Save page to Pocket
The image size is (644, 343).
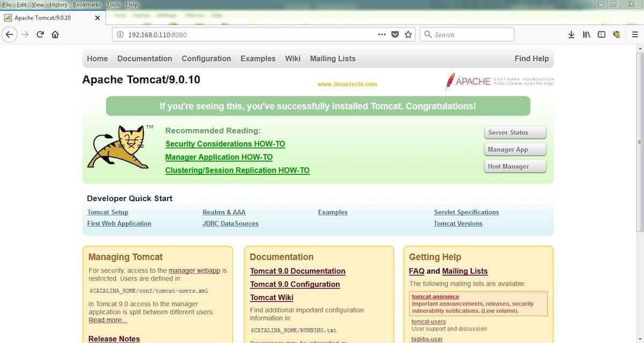[395, 34]
